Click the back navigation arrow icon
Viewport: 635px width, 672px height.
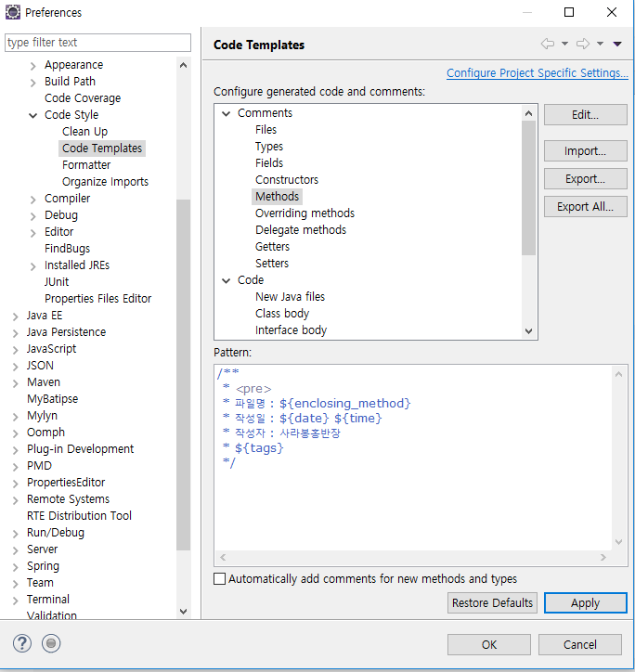pos(548,44)
